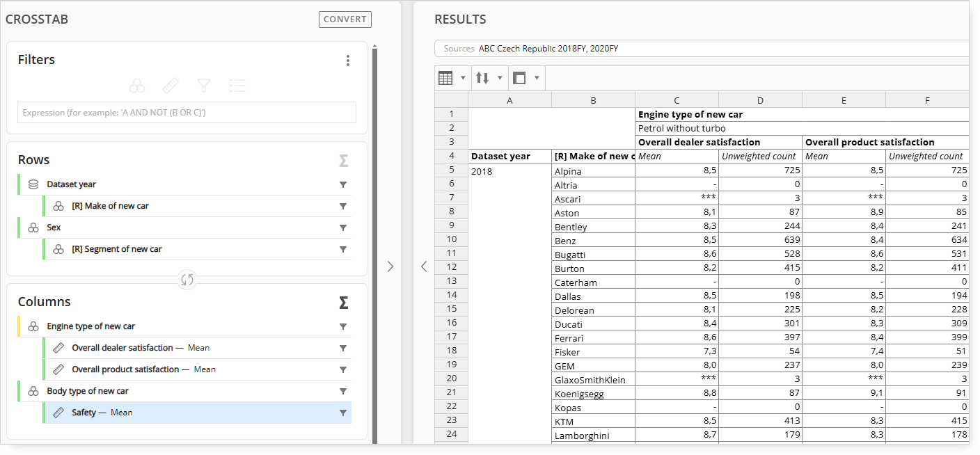Select the funnel filter icon in Filters

(x=204, y=86)
